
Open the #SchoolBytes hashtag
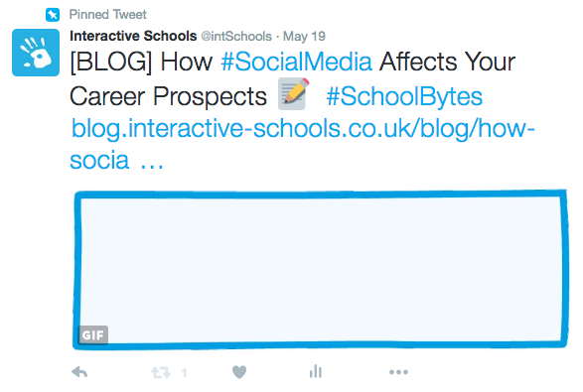pos(404,96)
